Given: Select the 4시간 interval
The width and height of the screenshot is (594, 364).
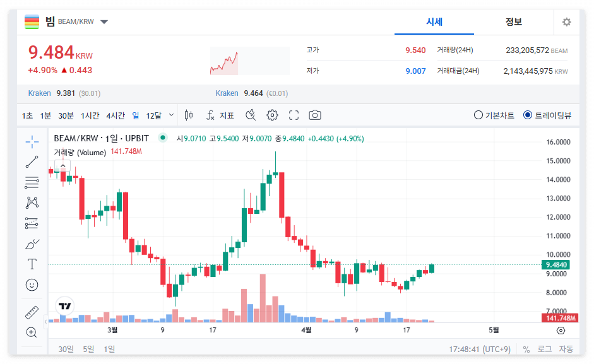Looking at the screenshot, I should (x=116, y=115).
